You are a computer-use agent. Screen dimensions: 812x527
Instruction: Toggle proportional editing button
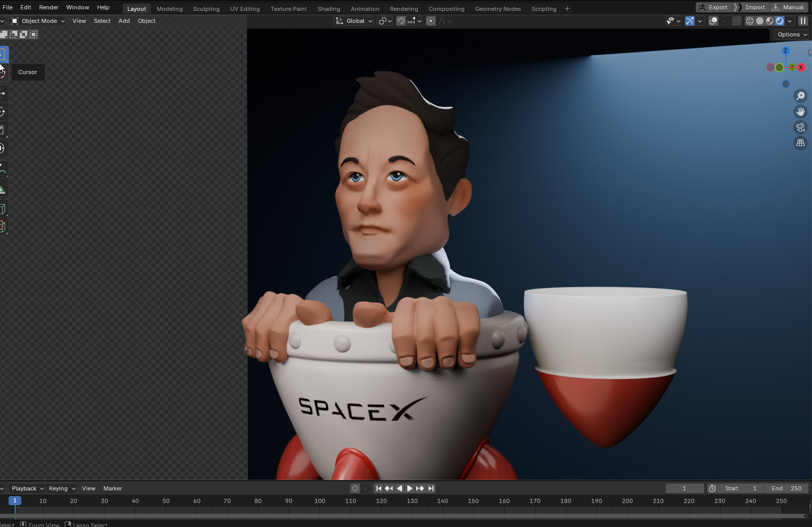431,21
